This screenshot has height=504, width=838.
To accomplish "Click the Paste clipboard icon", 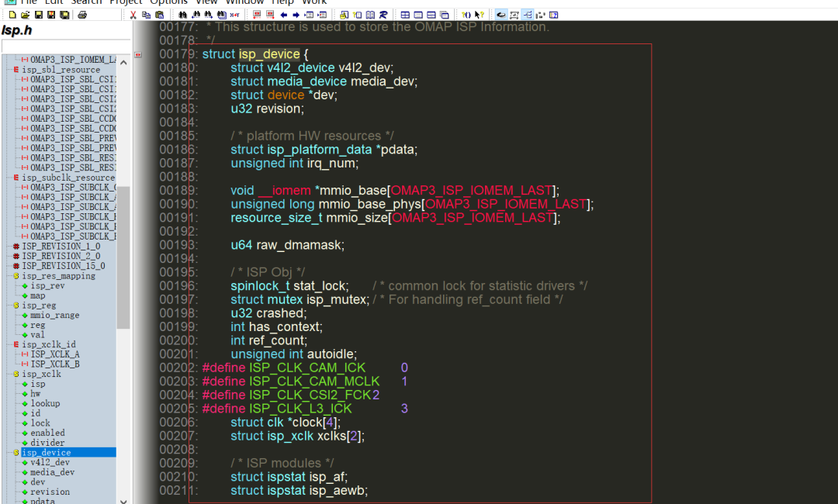I will [159, 15].
